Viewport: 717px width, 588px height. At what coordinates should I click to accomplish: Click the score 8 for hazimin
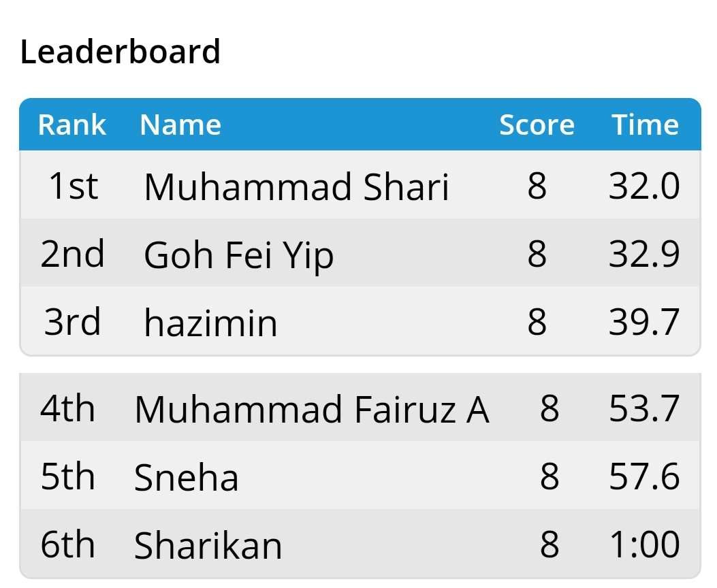(537, 322)
